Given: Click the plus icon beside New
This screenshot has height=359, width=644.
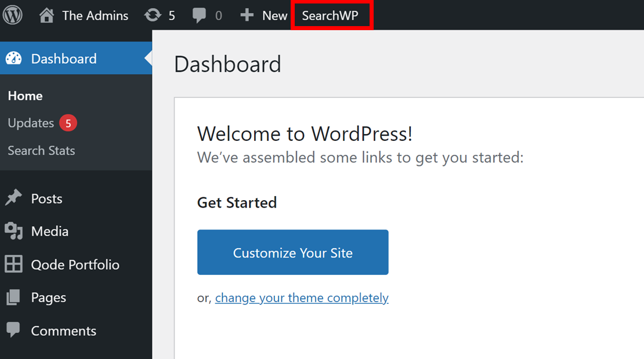Looking at the screenshot, I should 247,15.
